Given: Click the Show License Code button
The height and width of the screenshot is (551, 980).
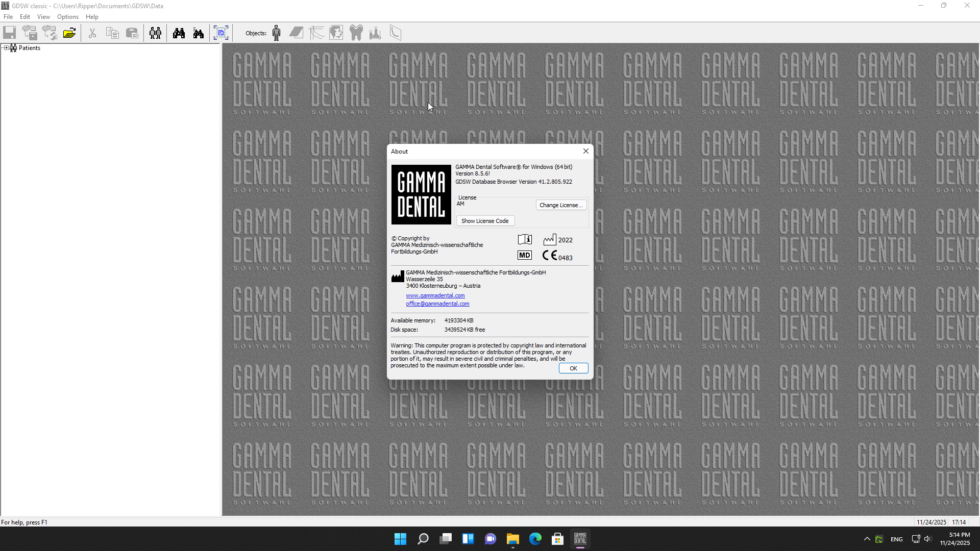Looking at the screenshot, I should click(485, 221).
